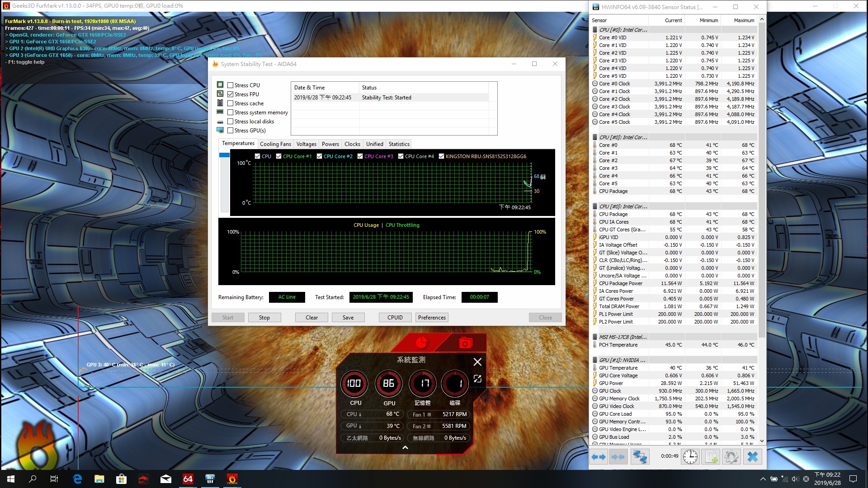Viewport: 868px width, 488px height.
Task: Open the folder-gear tab in MSI monitor widget
Action: click(x=465, y=343)
